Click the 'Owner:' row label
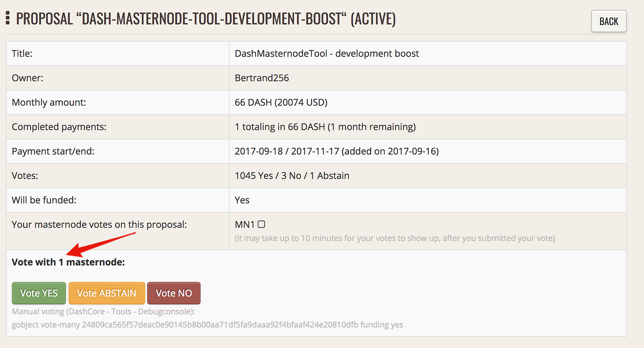 point(28,78)
